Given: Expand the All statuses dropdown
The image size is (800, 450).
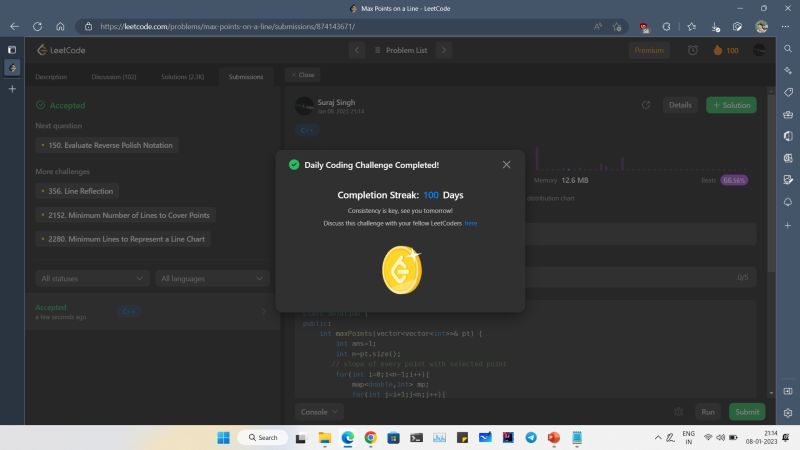Looking at the screenshot, I should pyautogui.click(x=91, y=278).
